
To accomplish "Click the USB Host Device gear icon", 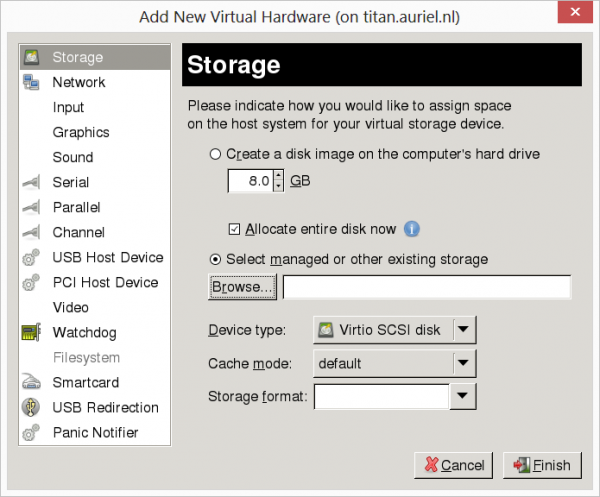I will (x=32, y=258).
